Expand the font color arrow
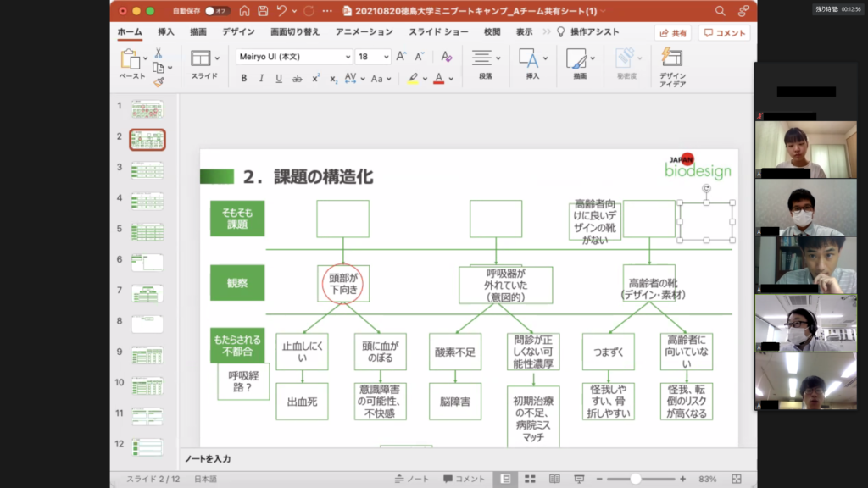 451,79
